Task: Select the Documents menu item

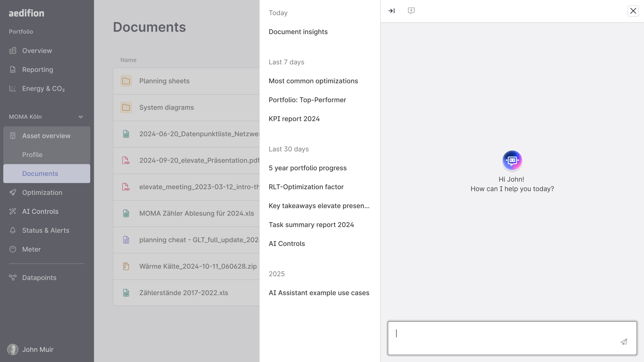Action: pyautogui.click(x=40, y=174)
